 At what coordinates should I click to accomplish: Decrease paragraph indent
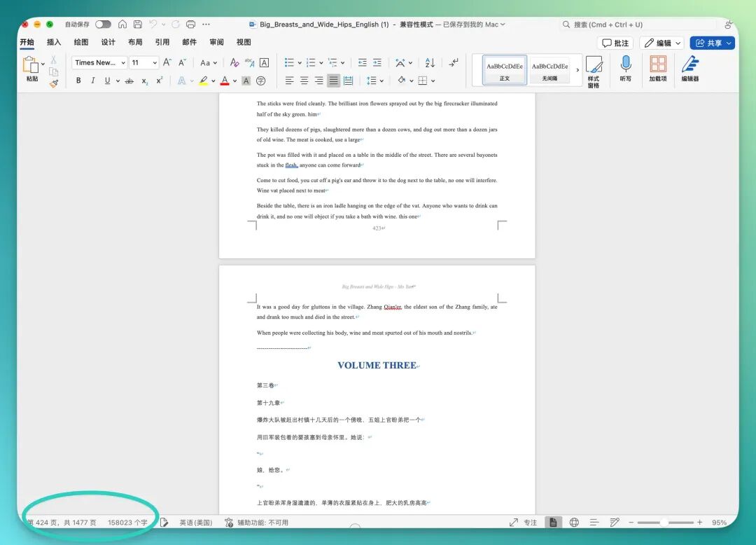click(x=362, y=62)
